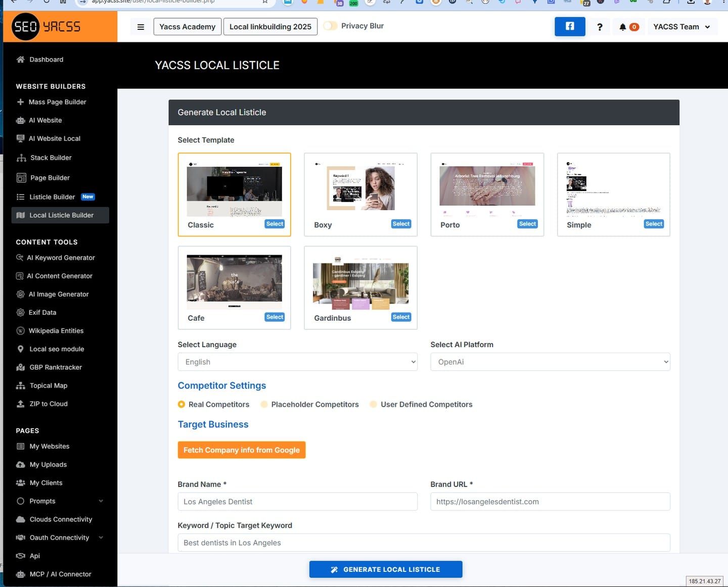Viewport: 728px width, 587px height.
Task: Click the Wikipedia Entities icon
Action: coord(20,331)
